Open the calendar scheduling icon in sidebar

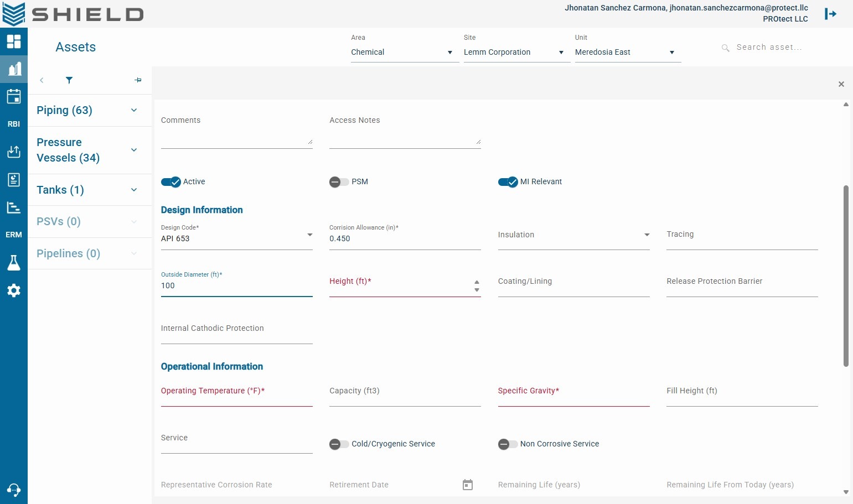point(14,96)
